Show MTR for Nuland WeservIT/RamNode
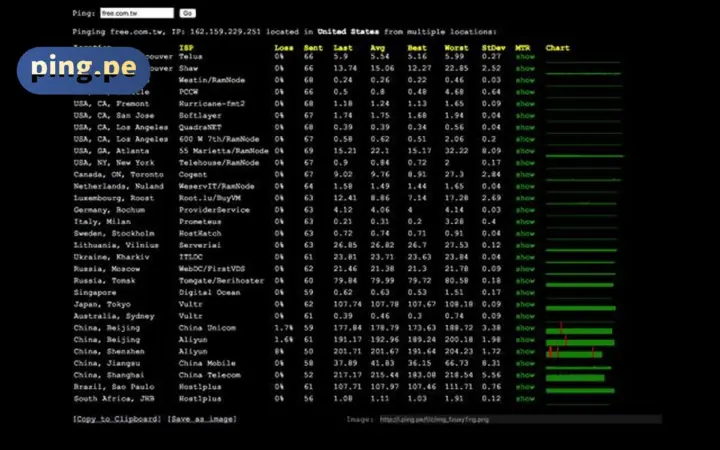 (525, 186)
